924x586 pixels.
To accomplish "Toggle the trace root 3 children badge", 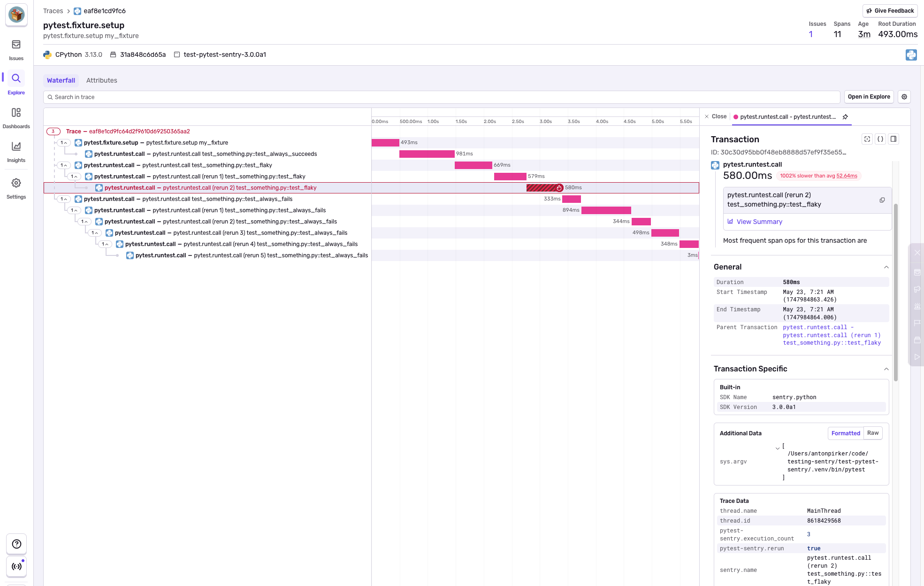I will coord(53,131).
